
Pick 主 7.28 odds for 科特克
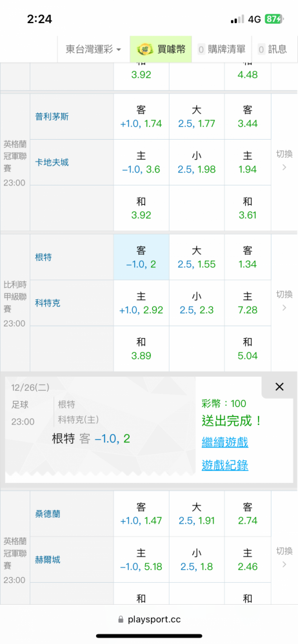(248, 303)
